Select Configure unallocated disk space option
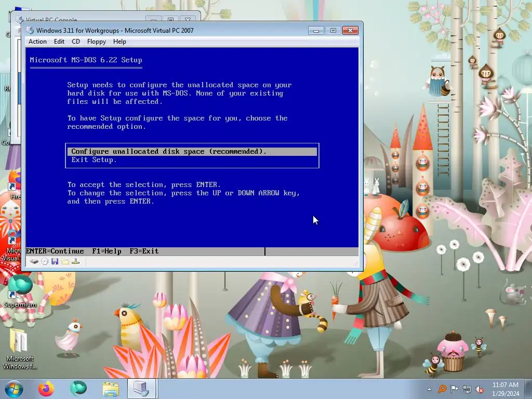Viewport: 532px width, 399px height. coord(192,151)
